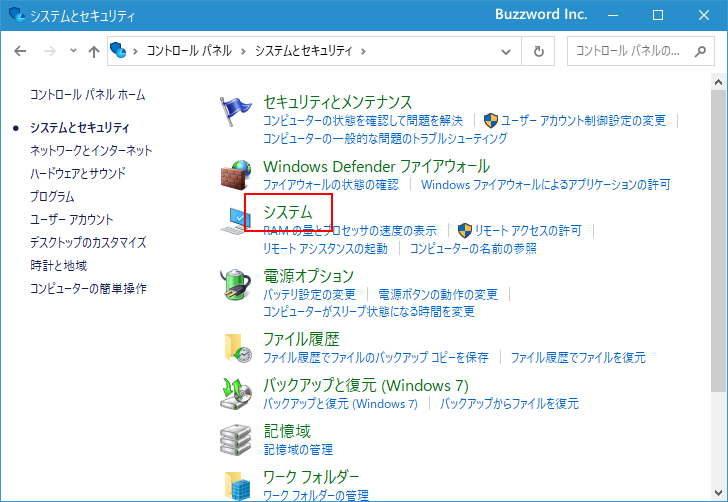Screen dimensions: 728x502
Task: Open 記憶域 heading link
Action: coord(287,431)
